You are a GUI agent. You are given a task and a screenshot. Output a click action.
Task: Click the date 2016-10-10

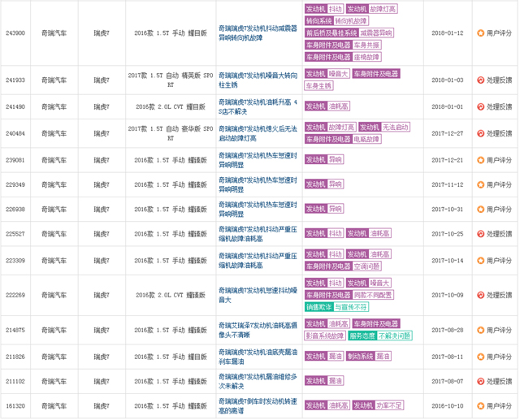pos(448,405)
